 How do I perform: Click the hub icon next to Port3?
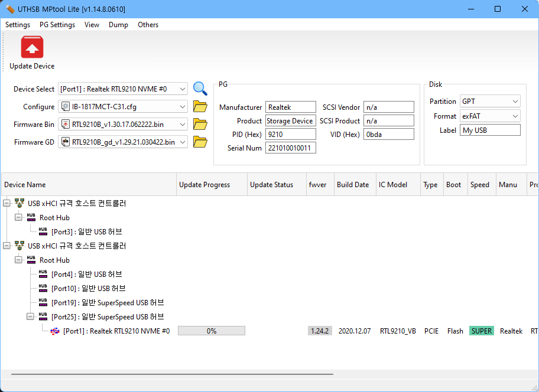(43, 231)
